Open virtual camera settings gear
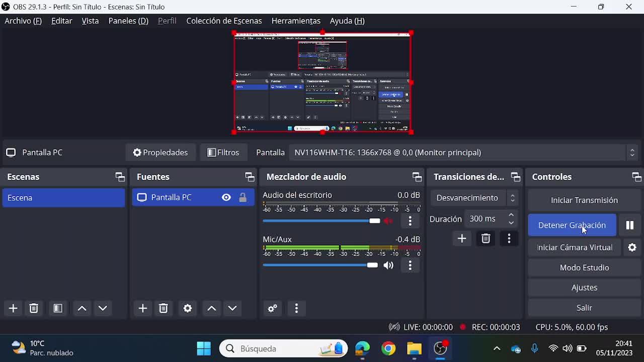 pyautogui.click(x=632, y=247)
